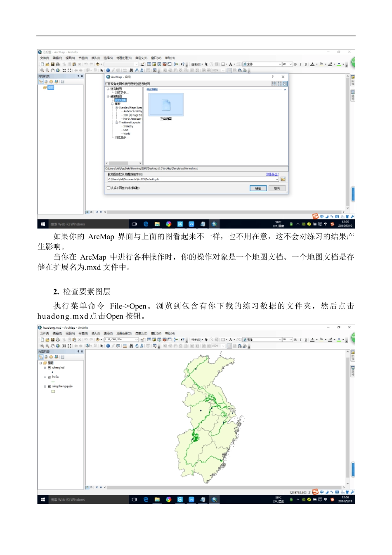The width and height of the screenshot is (392, 555).
Task: Collapse the heliu layer expander in the contents panel
Action: 45,377
